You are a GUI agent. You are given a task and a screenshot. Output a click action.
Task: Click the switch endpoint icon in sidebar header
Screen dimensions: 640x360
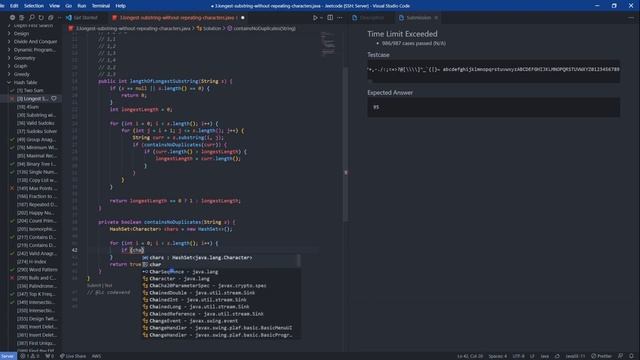click(22, 18)
